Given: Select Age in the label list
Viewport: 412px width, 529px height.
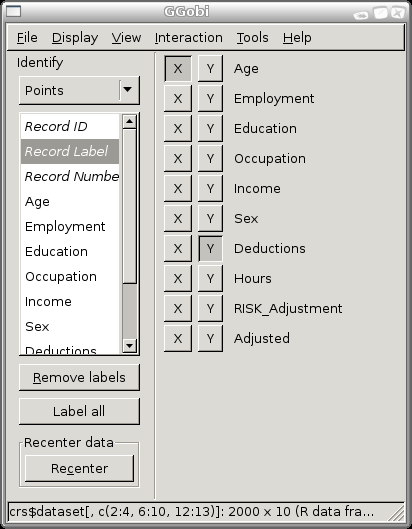Looking at the screenshot, I should coord(70,201).
